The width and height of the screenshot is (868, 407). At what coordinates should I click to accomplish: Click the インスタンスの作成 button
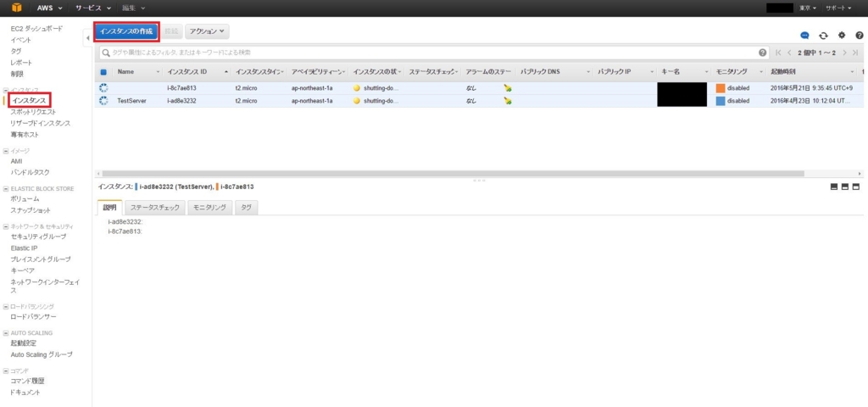pyautogui.click(x=126, y=31)
